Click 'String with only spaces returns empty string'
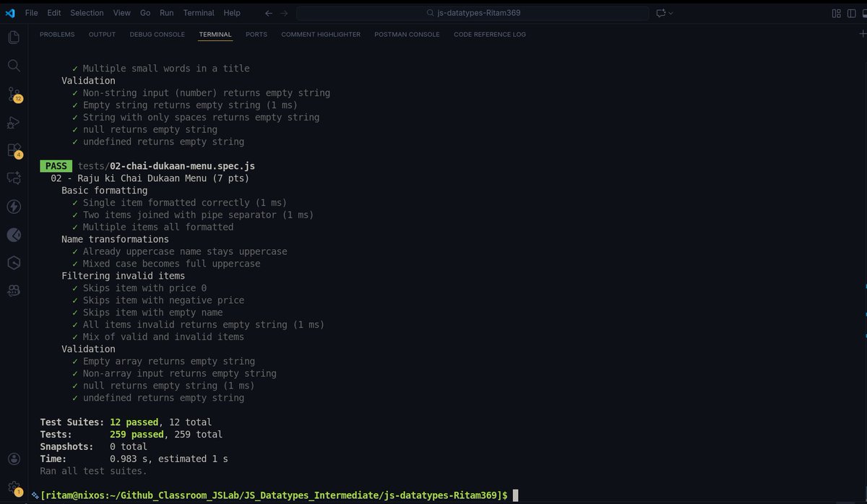 pyautogui.click(x=196, y=117)
